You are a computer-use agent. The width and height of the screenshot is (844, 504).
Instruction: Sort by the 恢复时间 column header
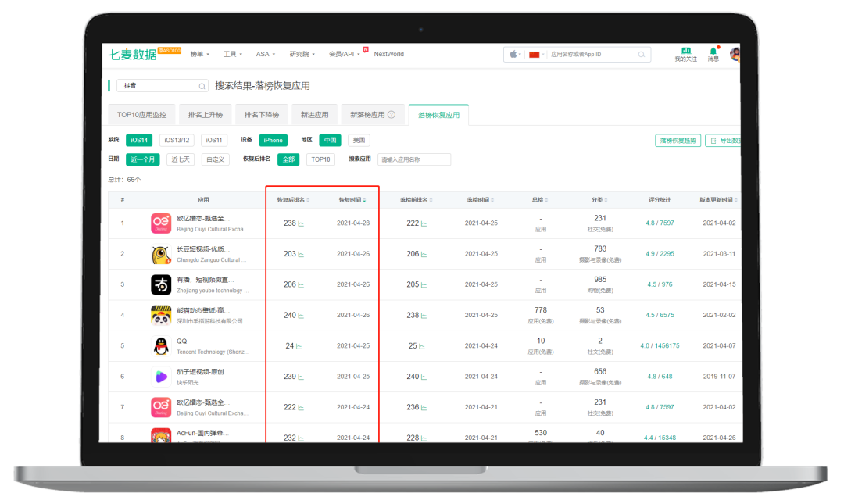(x=352, y=200)
